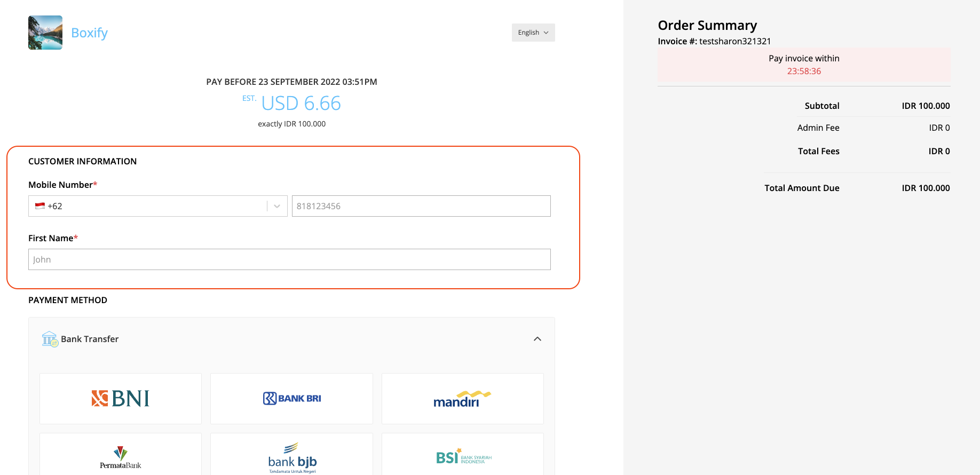This screenshot has height=475, width=980.
Task: Open the English language dropdown
Action: pos(533,33)
